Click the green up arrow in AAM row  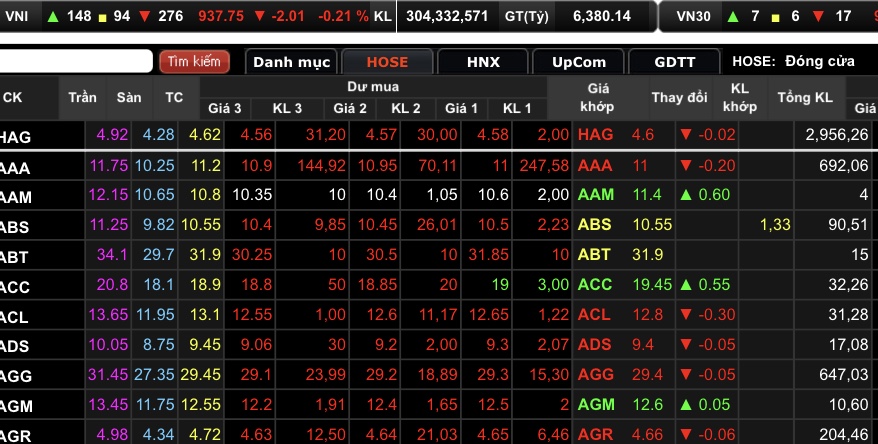point(685,195)
